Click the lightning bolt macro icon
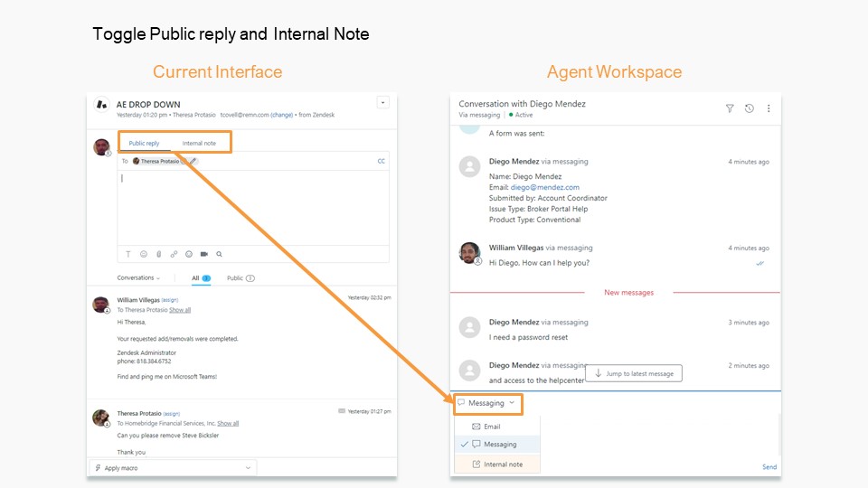Image resolution: width=868 pixels, height=488 pixels. (98, 467)
